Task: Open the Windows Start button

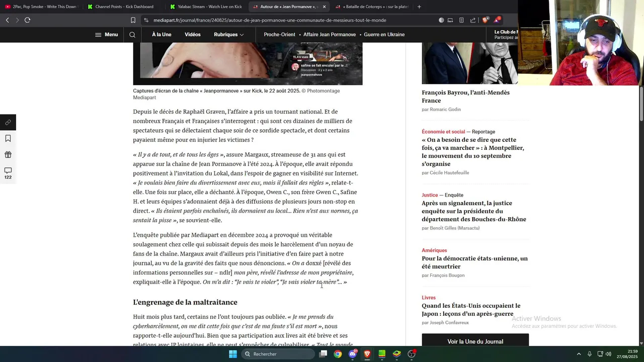Action: (x=232, y=354)
